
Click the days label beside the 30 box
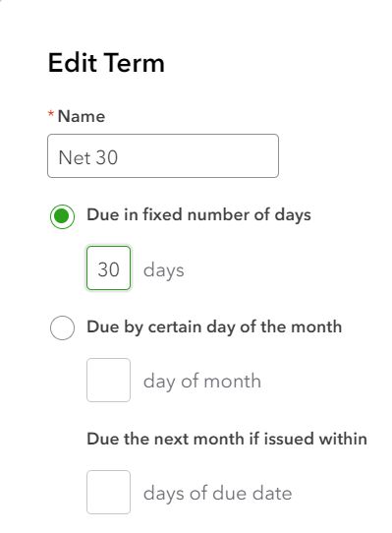pos(164,270)
